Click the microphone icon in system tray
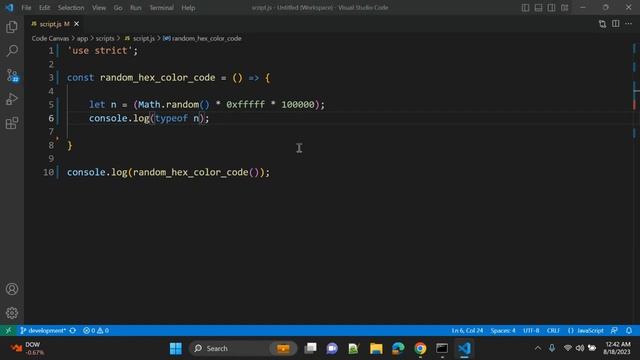The height and width of the screenshot is (360, 640). 552,348
